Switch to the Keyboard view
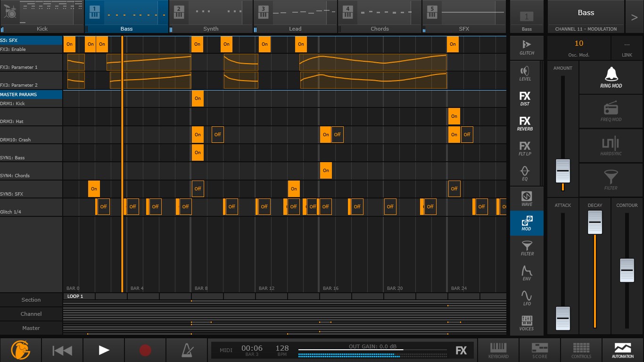Image resolution: width=644 pixels, height=362 pixels. click(x=498, y=350)
